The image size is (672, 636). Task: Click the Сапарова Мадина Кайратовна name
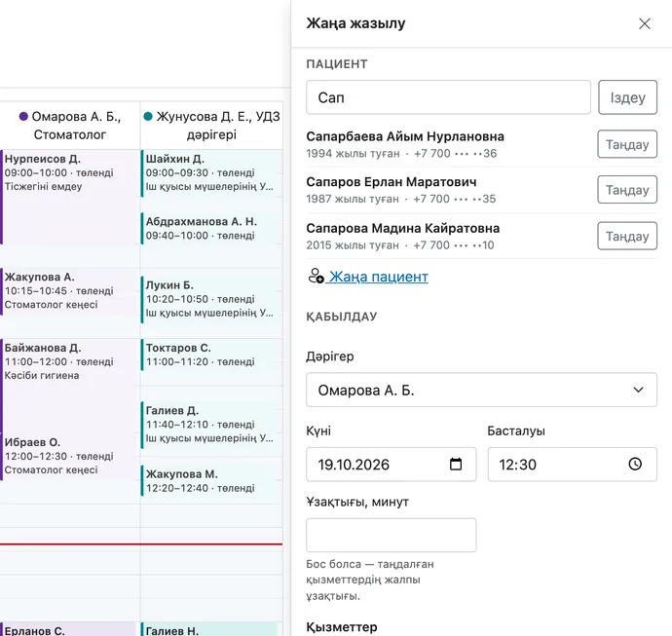(403, 229)
